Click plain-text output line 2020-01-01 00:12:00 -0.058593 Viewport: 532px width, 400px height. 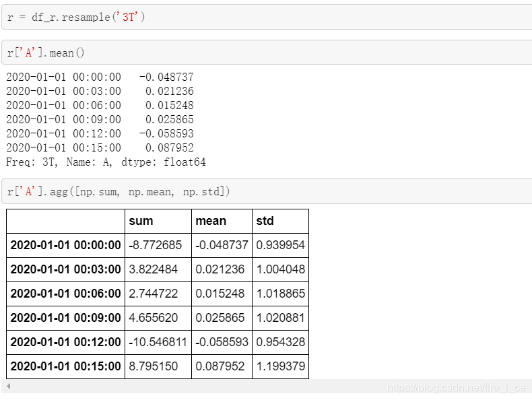coord(100,134)
